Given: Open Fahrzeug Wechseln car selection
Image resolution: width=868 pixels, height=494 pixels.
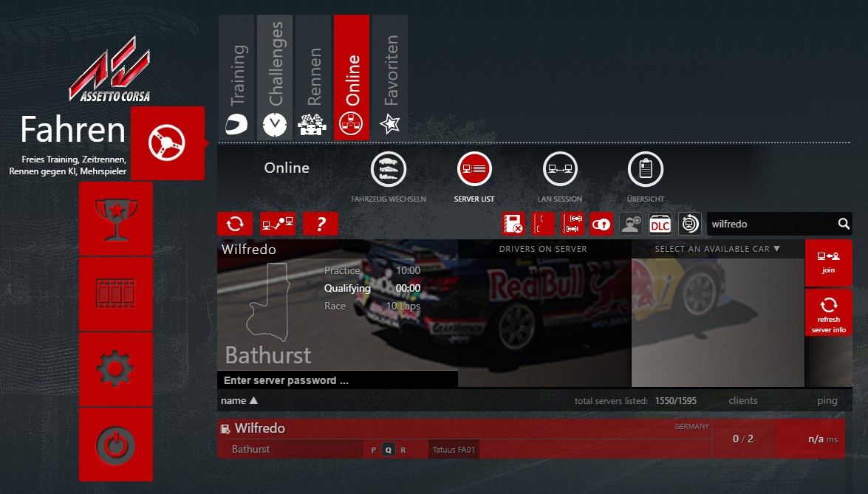Looking at the screenshot, I should [x=388, y=171].
